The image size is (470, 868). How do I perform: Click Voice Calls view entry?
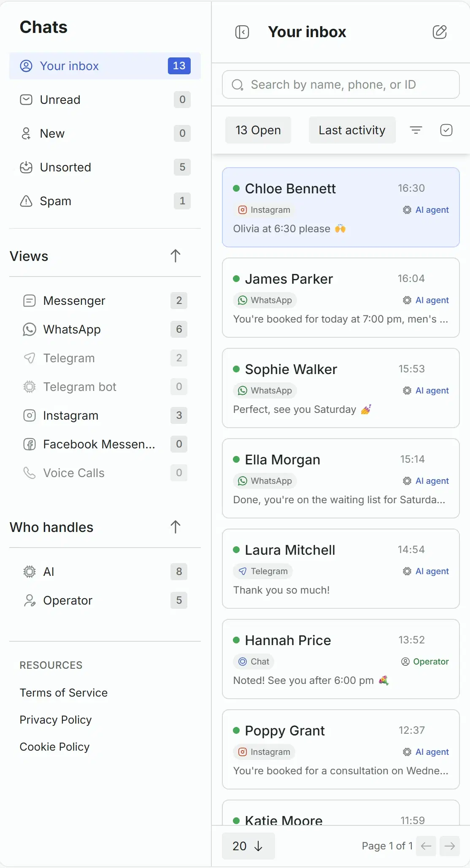point(105,473)
